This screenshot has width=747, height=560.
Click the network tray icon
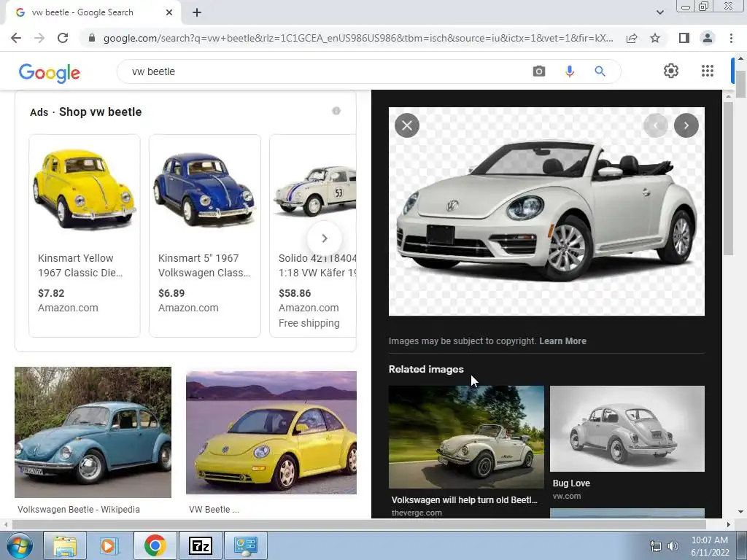656,546
